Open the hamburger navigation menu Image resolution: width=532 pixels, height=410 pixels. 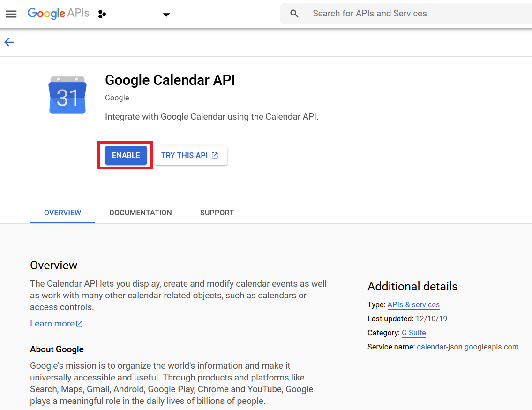pyautogui.click(x=11, y=14)
